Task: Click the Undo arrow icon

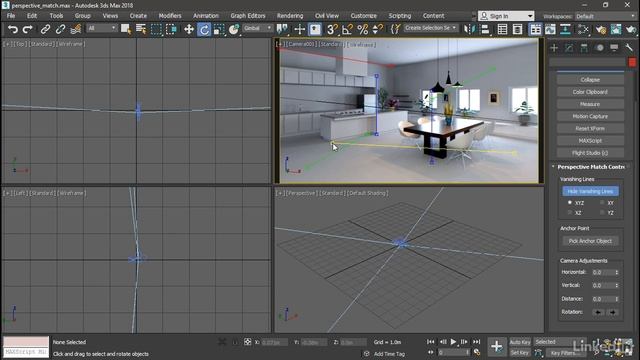Action: [x=13, y=29]
